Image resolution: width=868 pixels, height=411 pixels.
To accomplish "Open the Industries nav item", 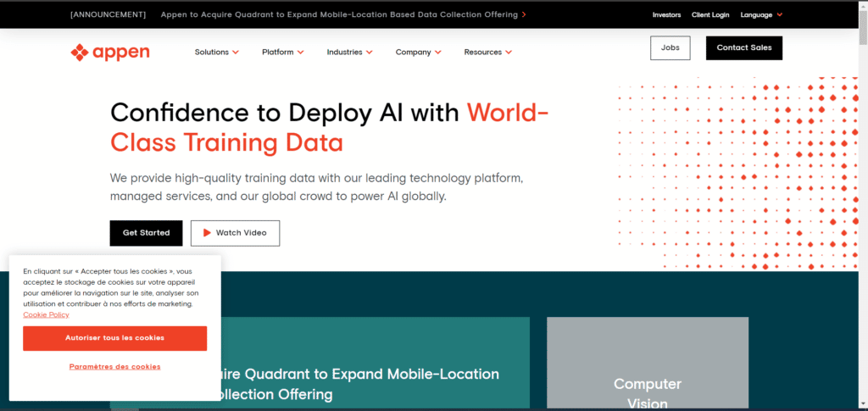I will 344,52.
